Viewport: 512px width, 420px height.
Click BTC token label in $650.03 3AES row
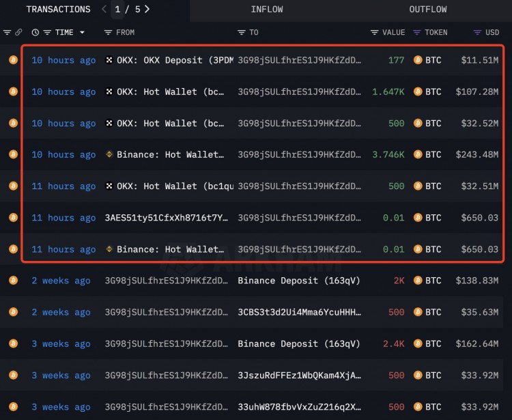tap(433, 218)
